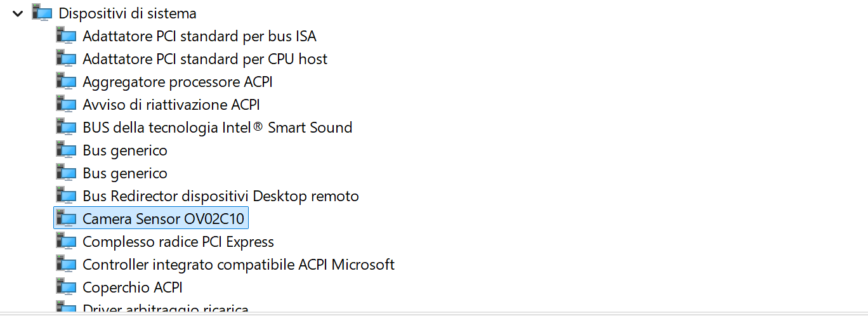Image resolution: width=868 pixels, height=316 pixels.
Task: Select BUS della tecnologia Intel Smart Sound
Action: pyautogui.click(x=217, y=128)
